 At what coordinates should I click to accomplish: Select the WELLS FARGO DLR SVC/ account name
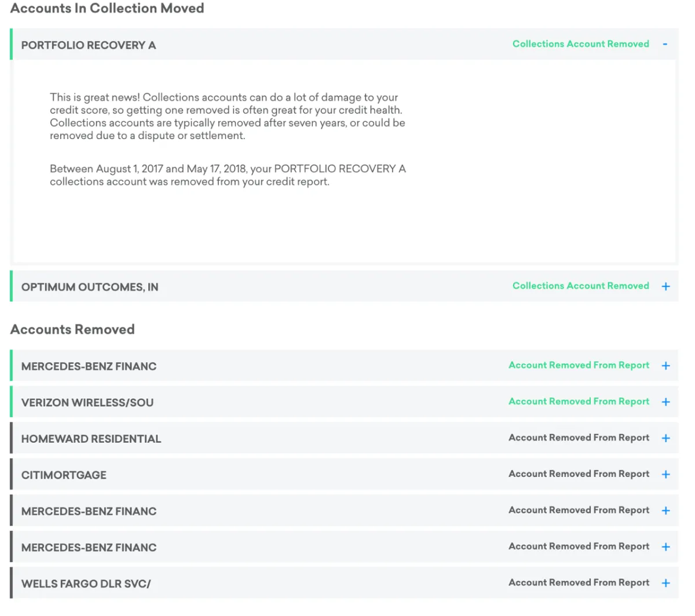pyautogui.click(x=86, y=584)
